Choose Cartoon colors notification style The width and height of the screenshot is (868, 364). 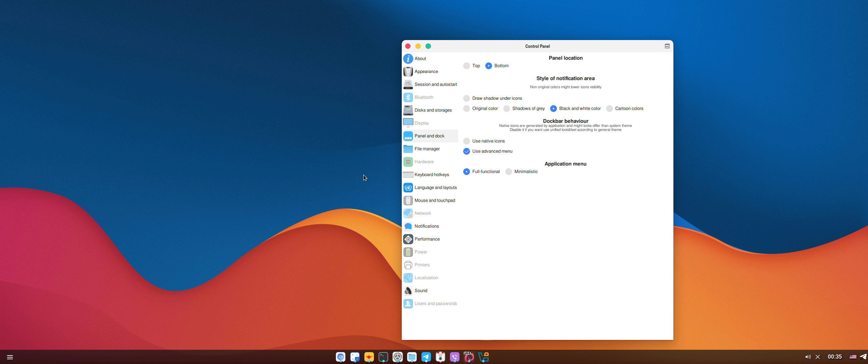pyautogui.click(x=610, y=109)
